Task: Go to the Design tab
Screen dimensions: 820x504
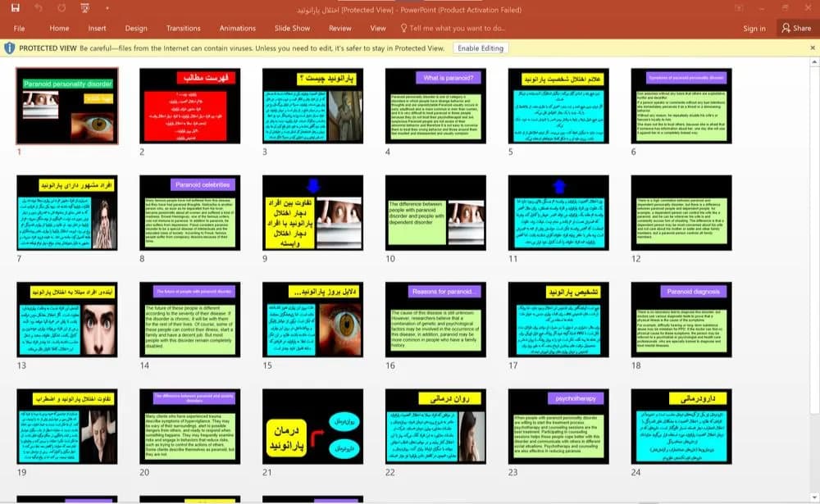Action: tap(136, 28)
